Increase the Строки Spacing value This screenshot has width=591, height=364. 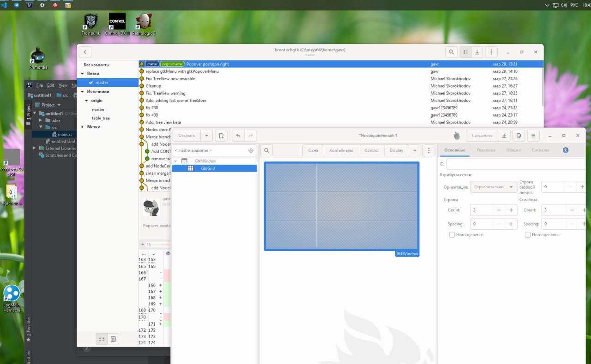tap(511, 224)
